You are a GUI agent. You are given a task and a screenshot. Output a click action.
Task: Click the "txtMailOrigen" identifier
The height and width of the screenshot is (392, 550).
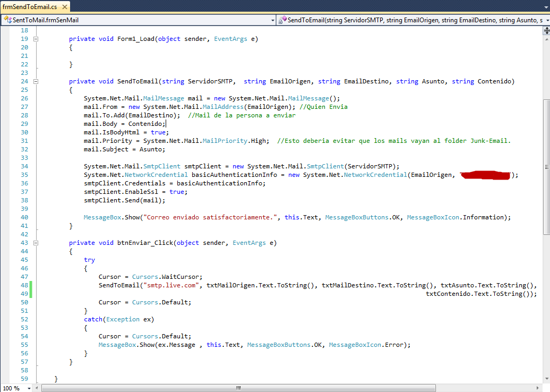230,285
